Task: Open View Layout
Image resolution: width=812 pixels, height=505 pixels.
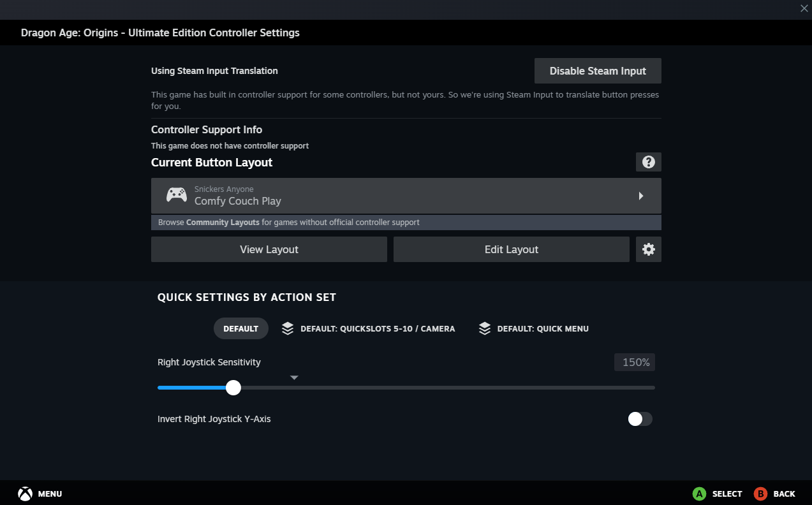Action: tap(269, 249)
